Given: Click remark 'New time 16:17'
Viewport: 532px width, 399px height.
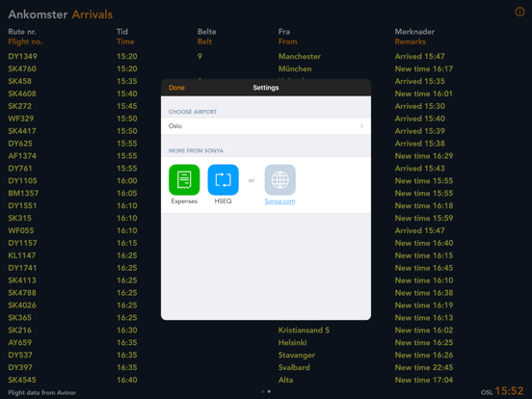Looking at the screenshot, I should (424, 68).
